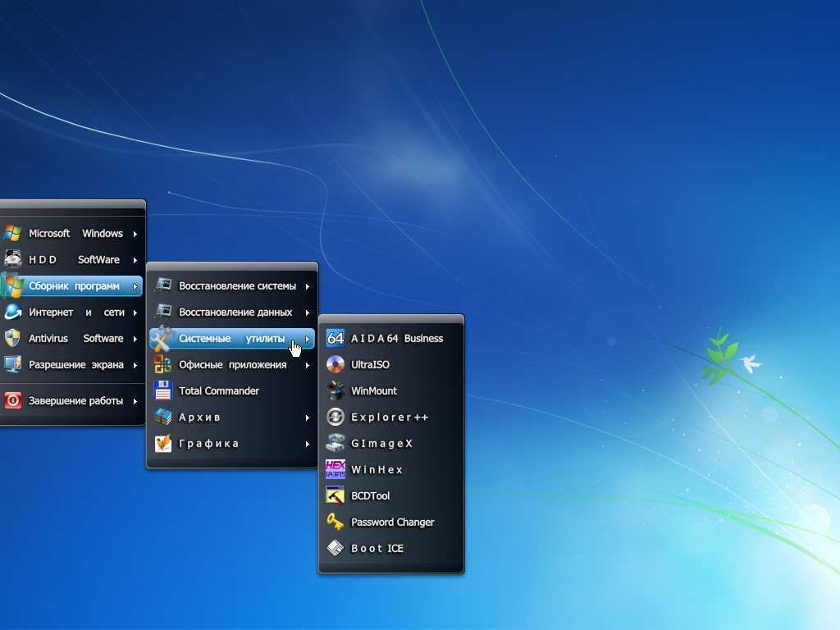Screen dimensions: 840x630
Task: Click the Разрешение экрана label
Action: pos(76,365)
